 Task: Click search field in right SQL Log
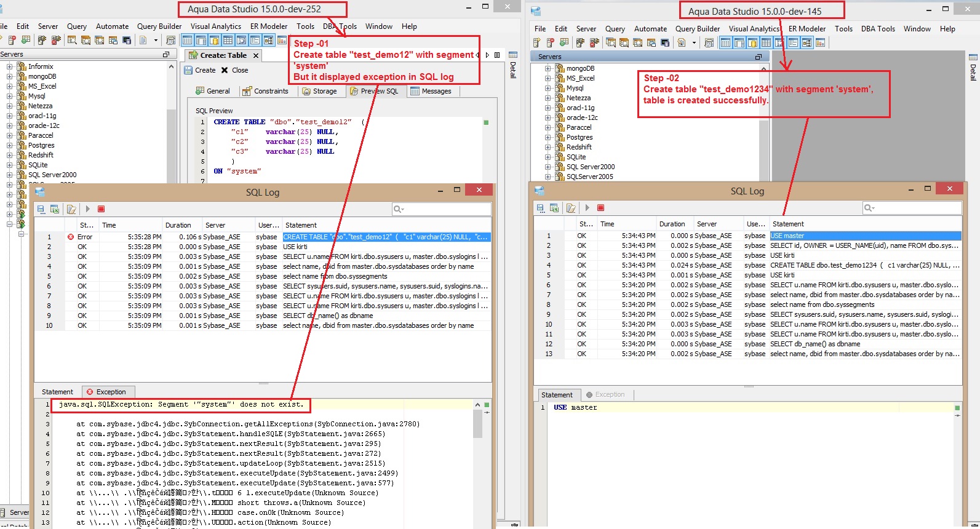912,208
